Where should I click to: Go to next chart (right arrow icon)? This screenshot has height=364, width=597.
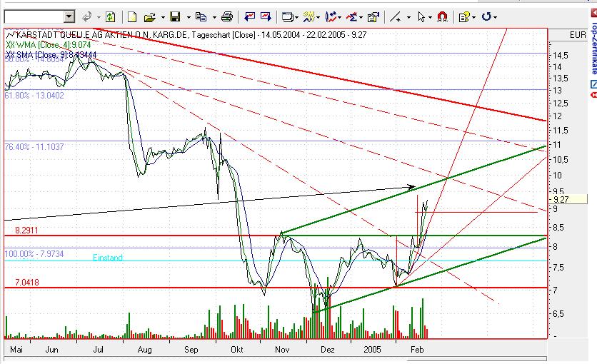tap(266, 16)
